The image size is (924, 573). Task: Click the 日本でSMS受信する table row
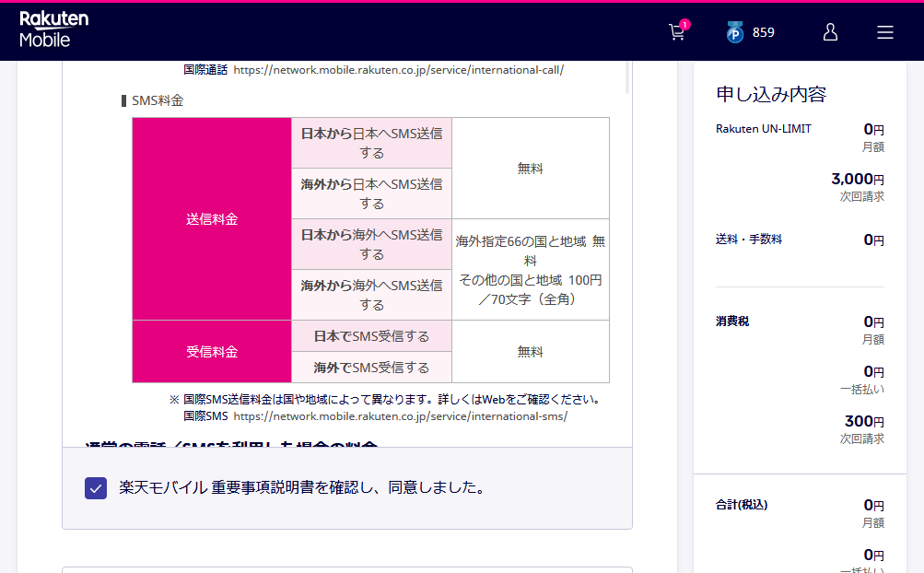click(x=371, y=336)
